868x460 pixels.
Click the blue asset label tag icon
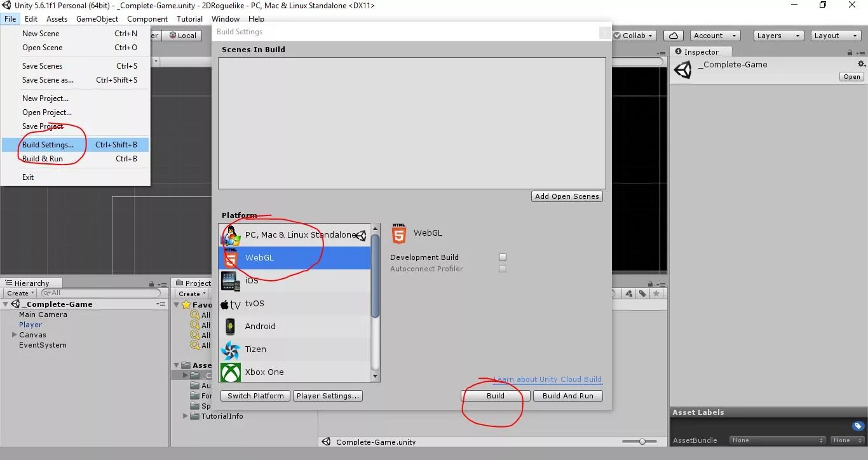pos(858,426)
